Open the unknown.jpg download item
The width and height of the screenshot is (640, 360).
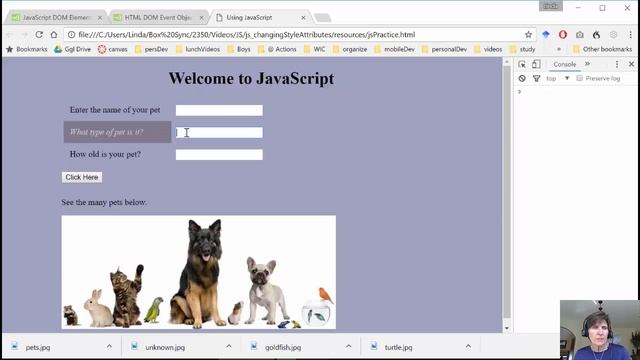(x=165, y=347)
